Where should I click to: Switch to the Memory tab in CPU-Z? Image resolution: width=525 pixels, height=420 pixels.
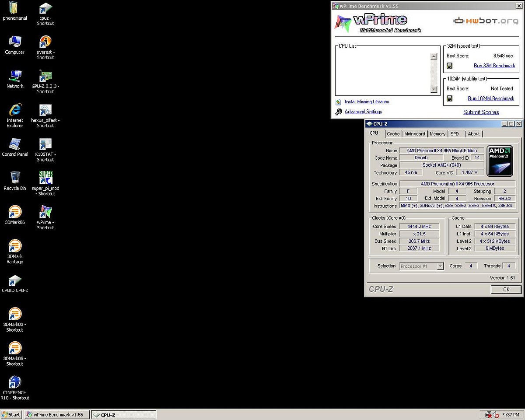437,134
